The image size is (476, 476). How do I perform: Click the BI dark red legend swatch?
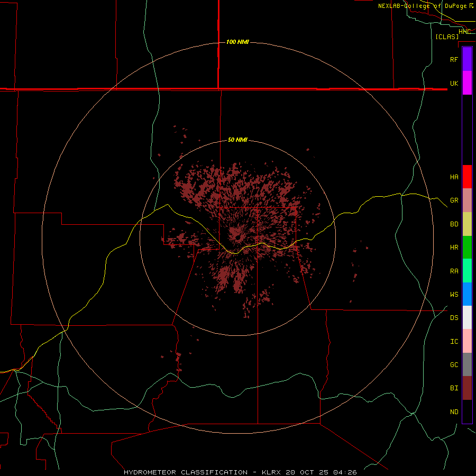467,388
